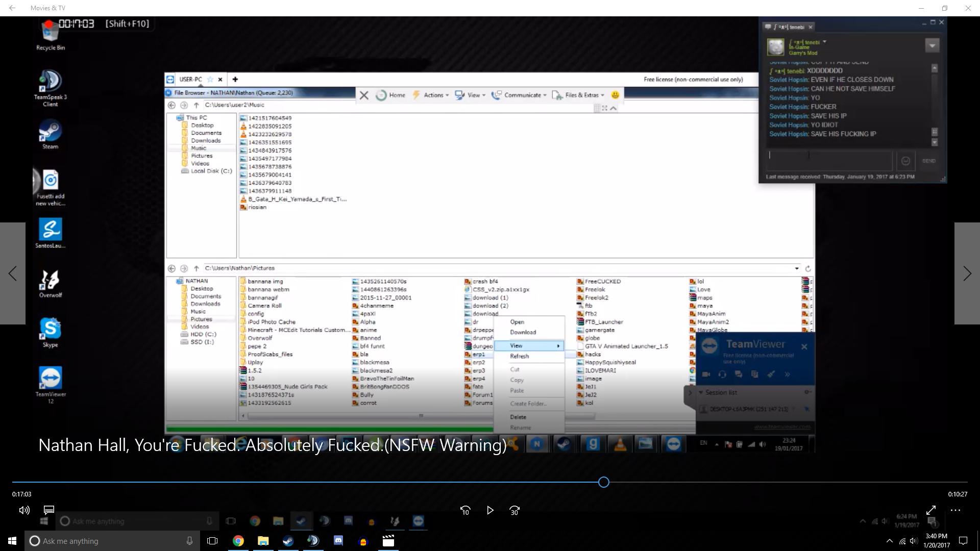Open the player's more options ellipsis
The image size is (980, 551).
pos(955,510)
